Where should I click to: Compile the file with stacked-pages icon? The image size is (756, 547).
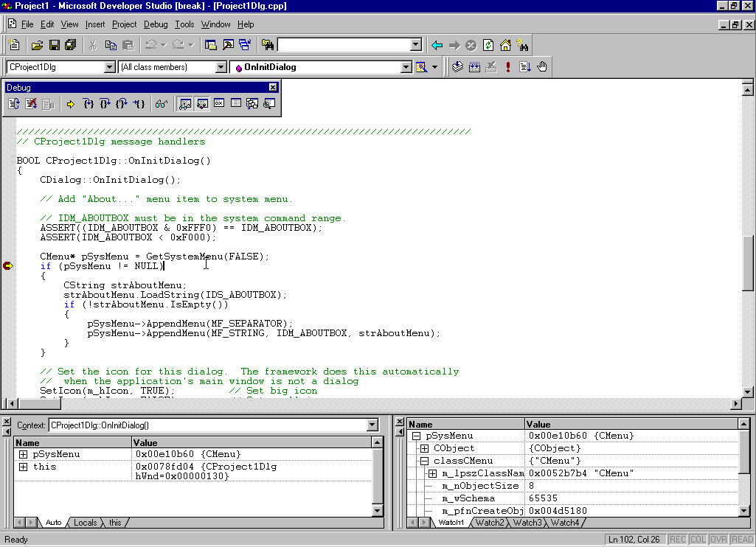[457, 67]
